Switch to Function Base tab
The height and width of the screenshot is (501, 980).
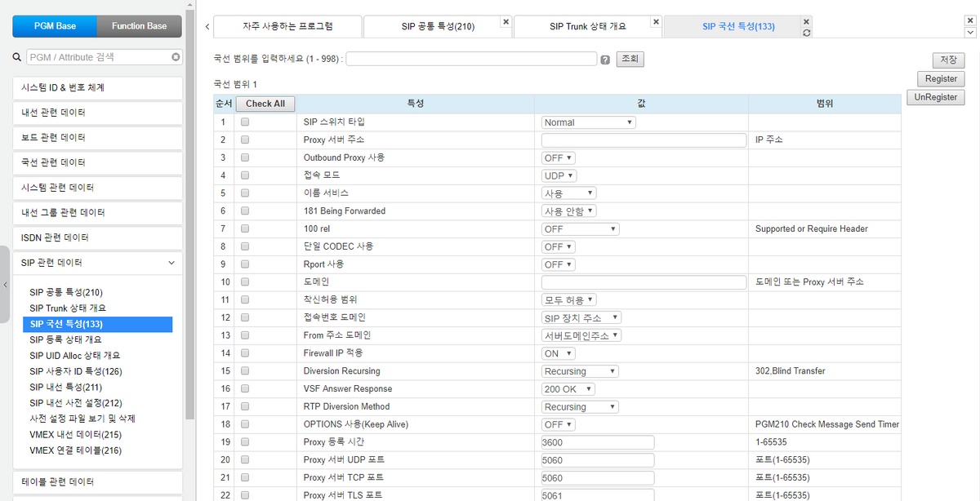click(x=140, y=26)
